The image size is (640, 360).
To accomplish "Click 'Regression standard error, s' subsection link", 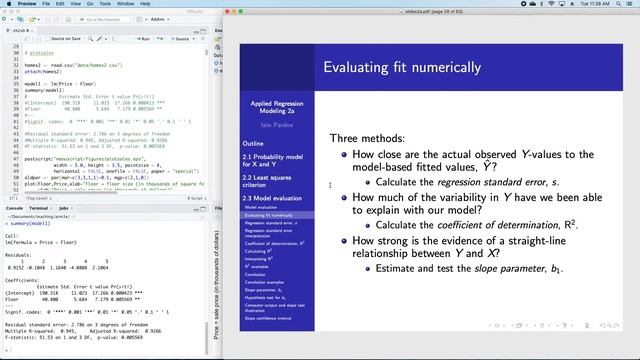I will click(x=271, y=223).
